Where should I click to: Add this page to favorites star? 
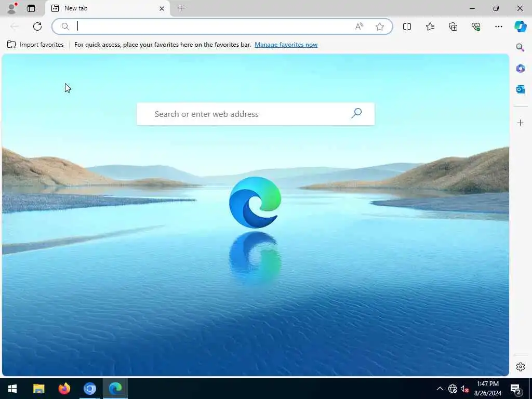[x=380, y=26]
